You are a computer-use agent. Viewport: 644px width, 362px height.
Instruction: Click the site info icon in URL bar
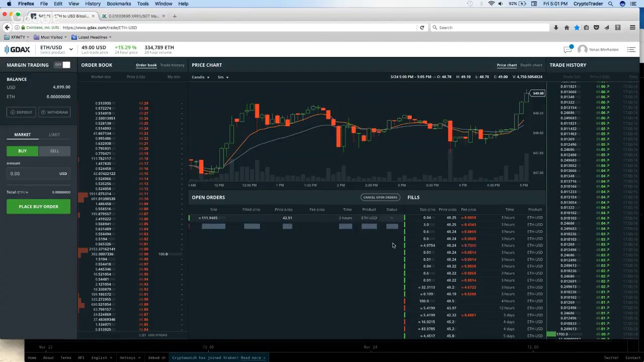17,28
